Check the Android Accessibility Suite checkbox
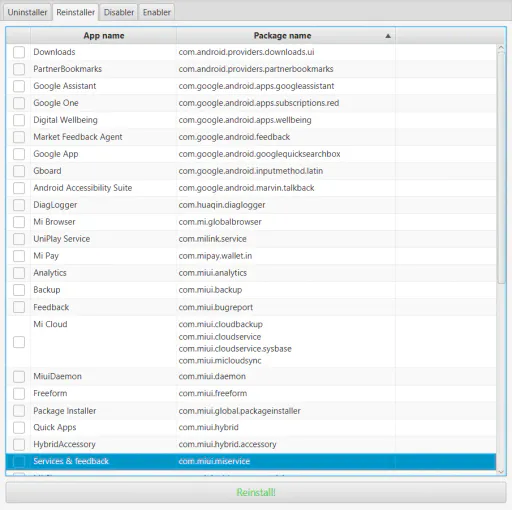512x510 pixels. pyautogui.click(x=19, y=188)
